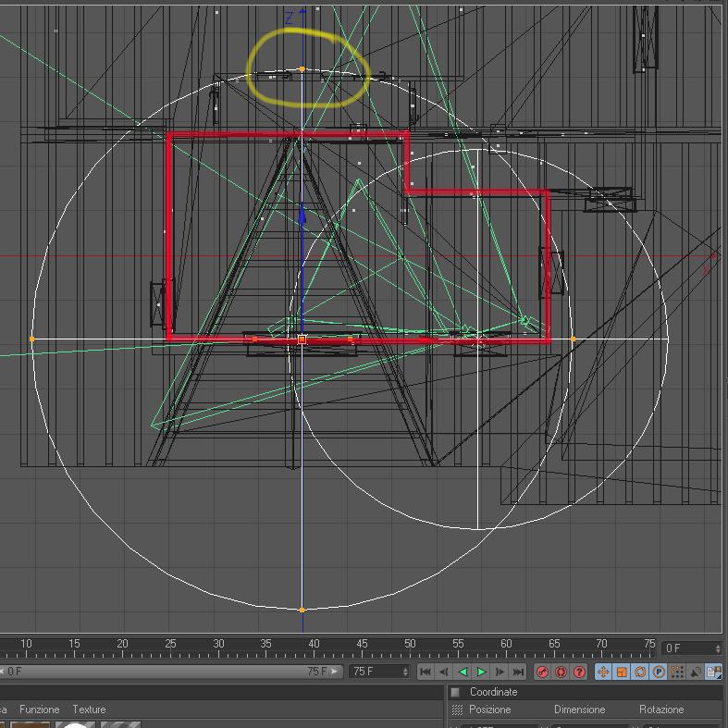Open the Funzione menu in material manager

click(x=40, y=709)
